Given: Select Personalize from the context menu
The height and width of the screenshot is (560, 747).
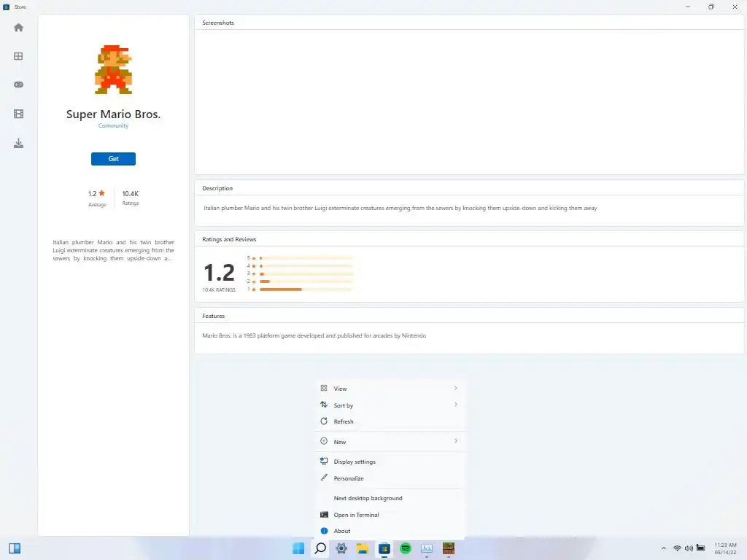Looking at the screenshot, I should (x=390, y=478).
